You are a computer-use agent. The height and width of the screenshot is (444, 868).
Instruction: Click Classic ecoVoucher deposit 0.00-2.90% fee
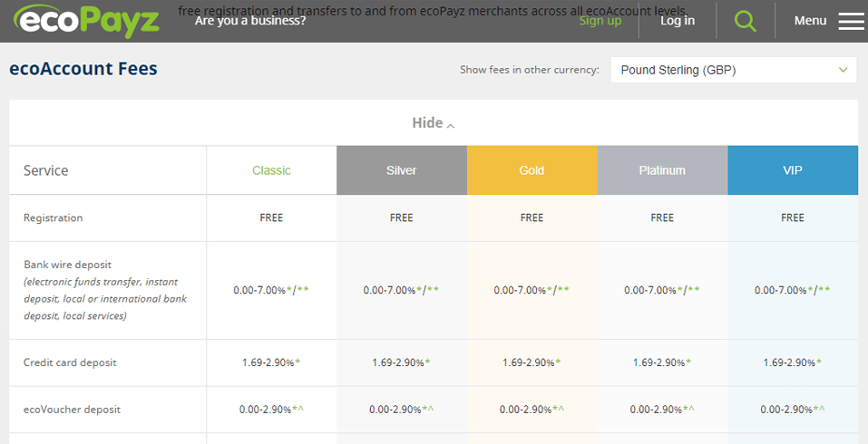[x=271, y=410]
